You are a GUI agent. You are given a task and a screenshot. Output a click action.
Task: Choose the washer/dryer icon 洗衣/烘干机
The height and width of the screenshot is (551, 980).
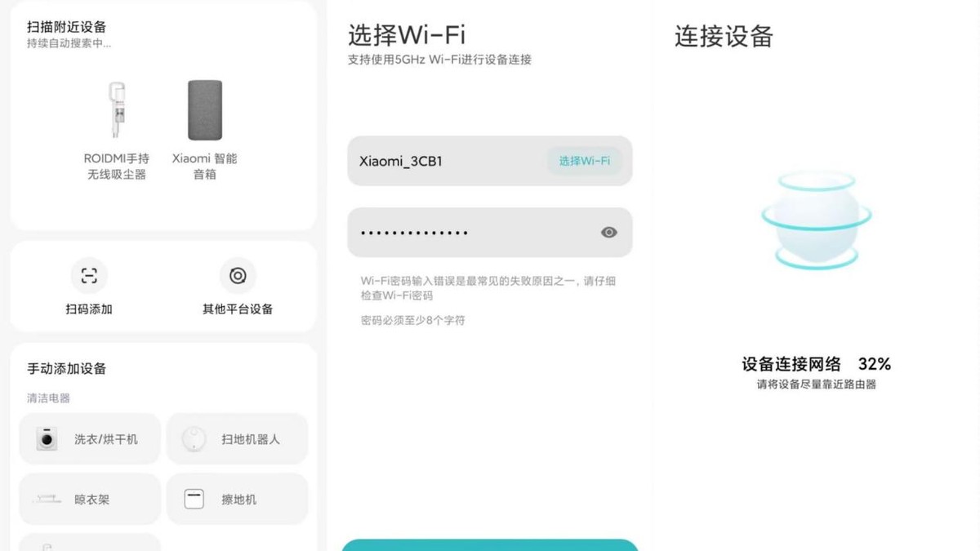point(47,439)
